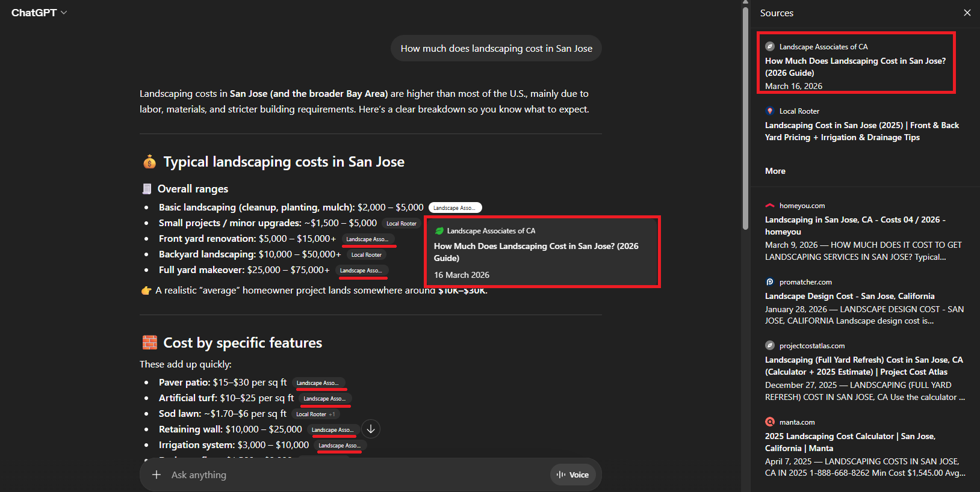The image size is (980, 492).
Task: Click the 'December 27, 2025 — LANDSCAPING (FULL YARD' snippet
Action: pos(865,391)
